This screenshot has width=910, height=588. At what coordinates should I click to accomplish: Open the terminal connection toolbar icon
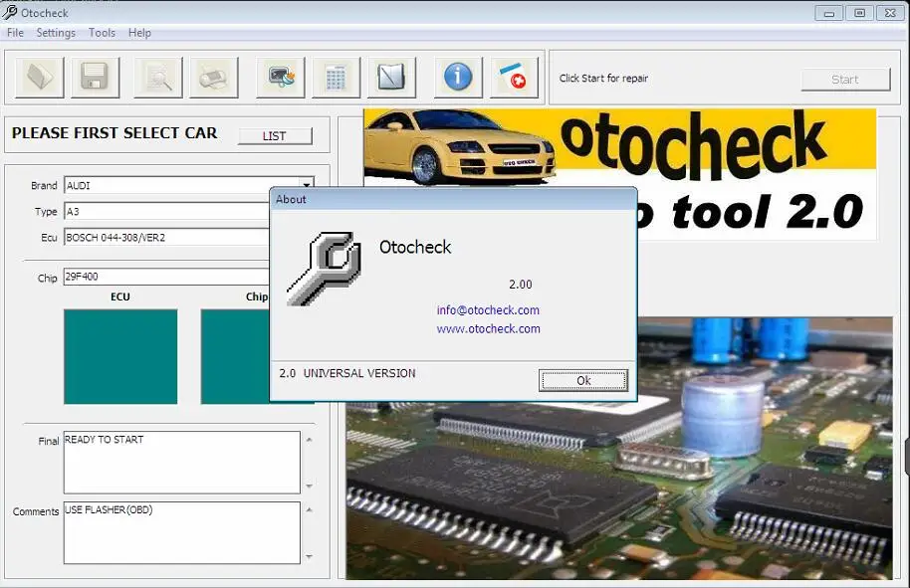[281, 78]
